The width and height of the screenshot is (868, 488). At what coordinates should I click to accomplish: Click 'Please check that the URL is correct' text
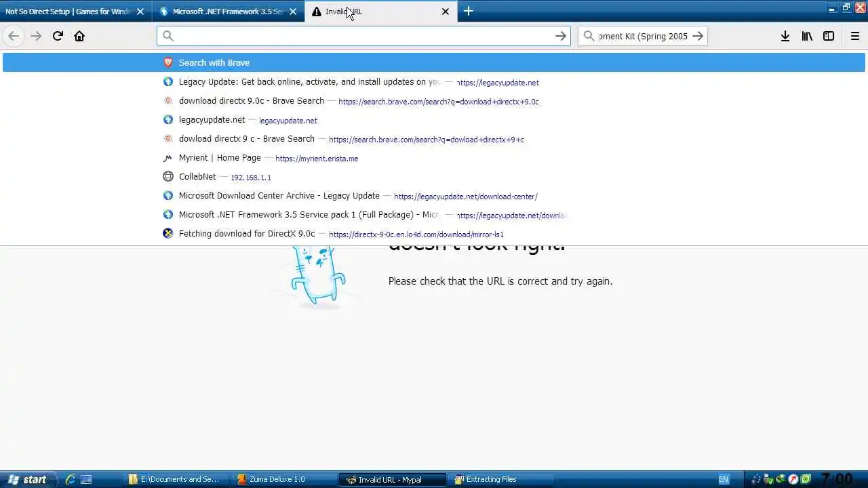click(500, 281)
